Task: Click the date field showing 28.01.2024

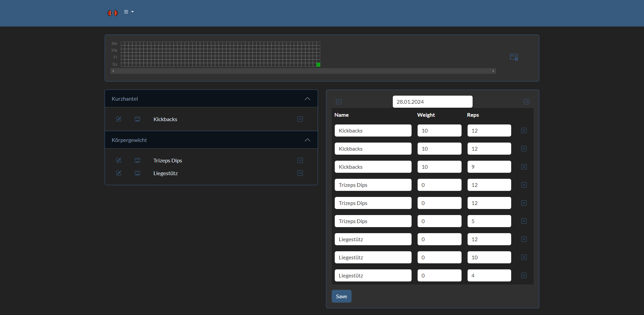Action: click(x=432, y=102)
